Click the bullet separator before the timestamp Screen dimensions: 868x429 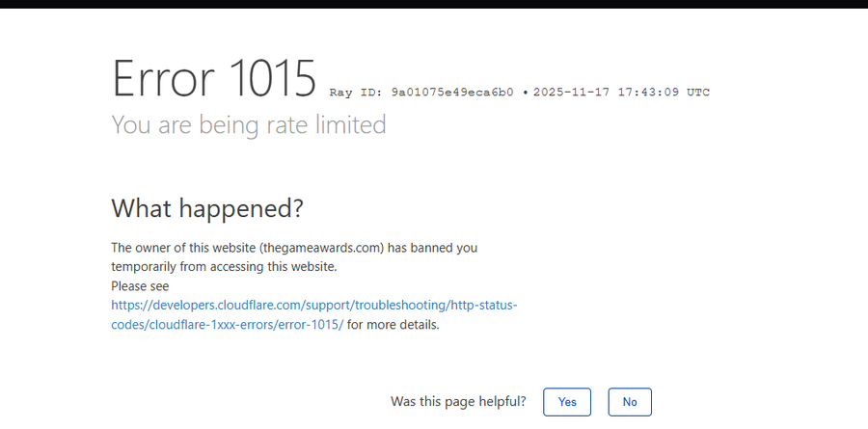(x=525, y=93)
